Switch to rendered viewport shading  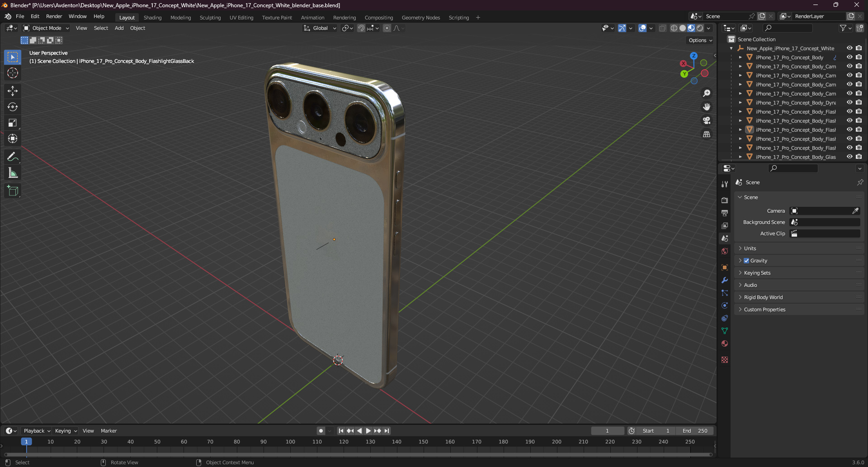(700, 28)
